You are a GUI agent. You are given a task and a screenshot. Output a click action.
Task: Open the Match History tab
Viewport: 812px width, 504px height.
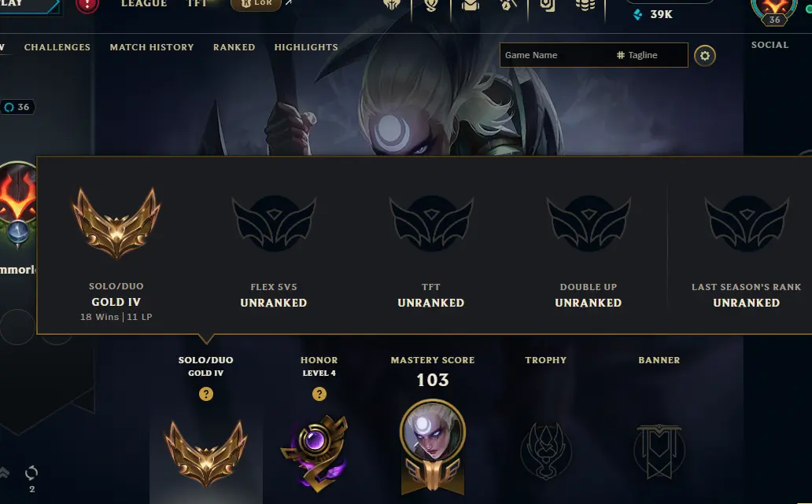coord(152,47)
